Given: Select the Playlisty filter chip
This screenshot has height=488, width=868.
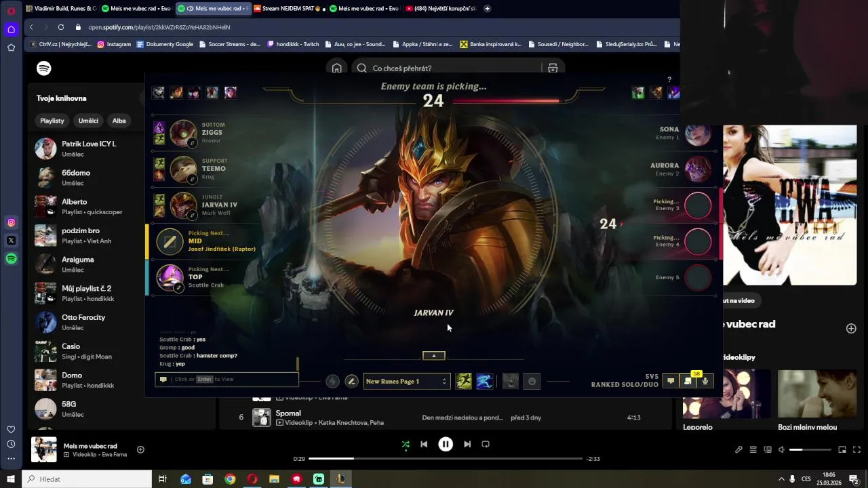Looking at the screenshot, I should 52,121.
